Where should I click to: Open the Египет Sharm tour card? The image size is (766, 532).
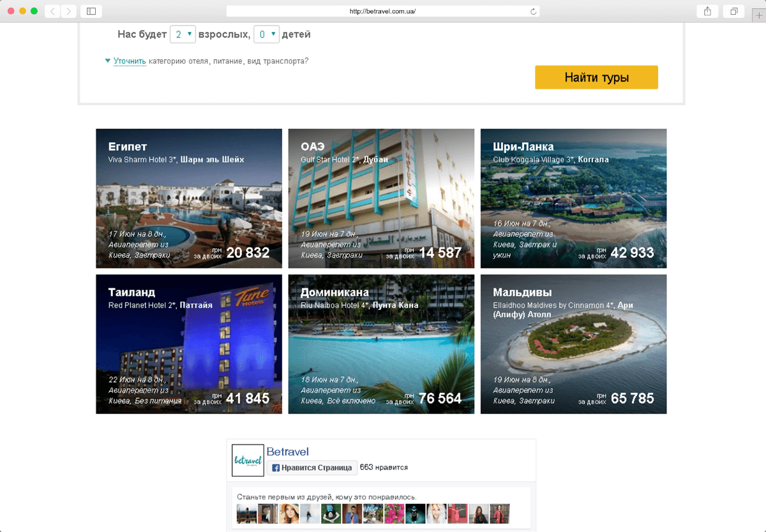tap(189, 198)
